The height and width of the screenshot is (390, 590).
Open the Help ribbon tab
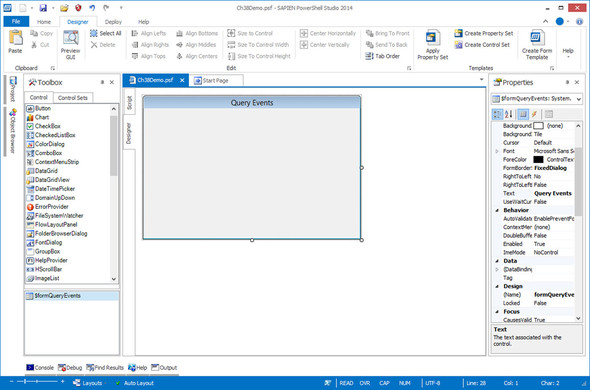[143, 22]
